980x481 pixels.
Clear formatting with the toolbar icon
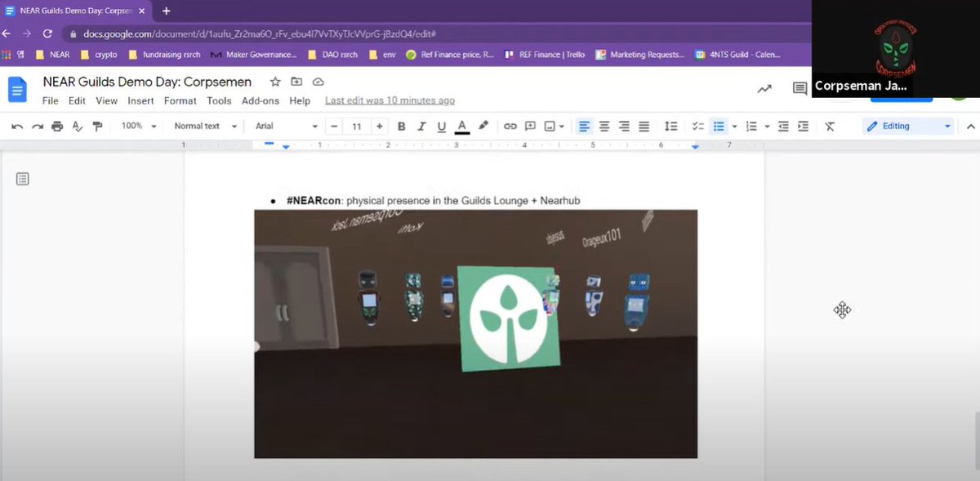830,127
